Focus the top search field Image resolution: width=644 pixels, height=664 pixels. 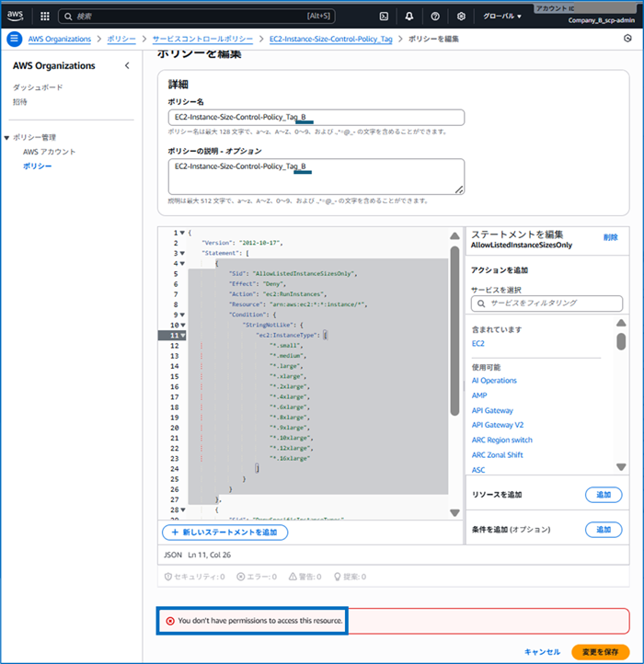point(197,16)
